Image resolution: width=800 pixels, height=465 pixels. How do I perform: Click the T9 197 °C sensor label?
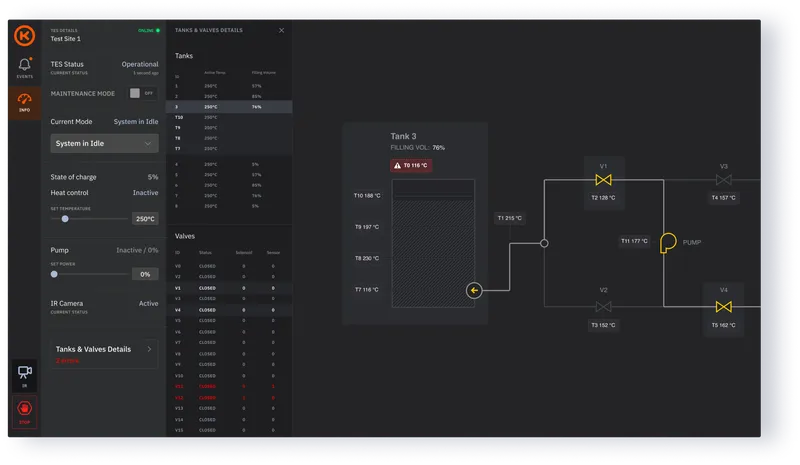367,227
